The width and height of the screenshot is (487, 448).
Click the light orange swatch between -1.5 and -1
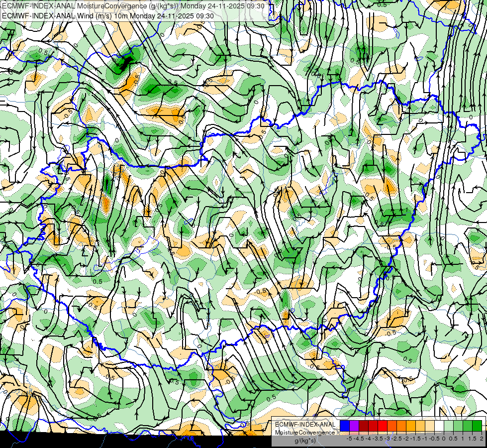[x=420, y=426]
